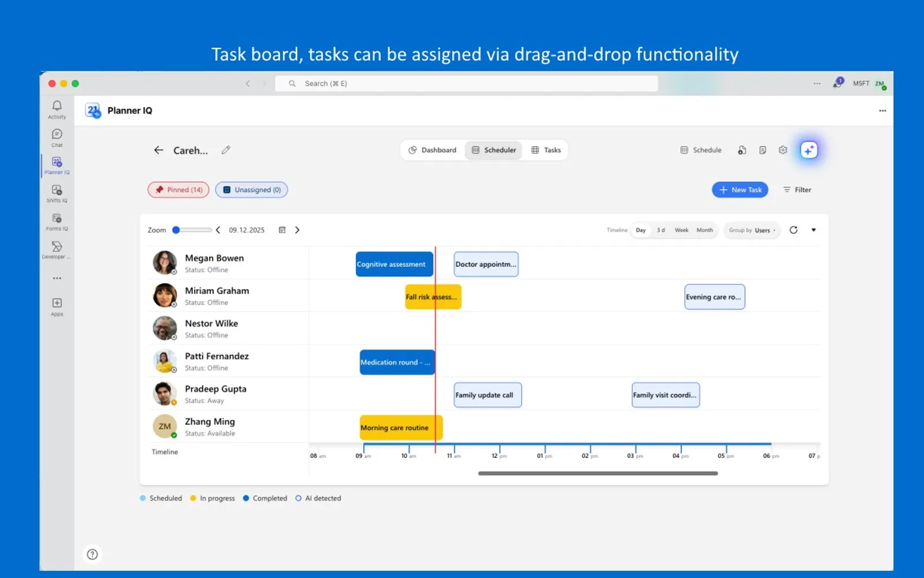Adjust the Zoom slider handle
The width and height of the screenshot is (924, 578).
tap(176, 230)
